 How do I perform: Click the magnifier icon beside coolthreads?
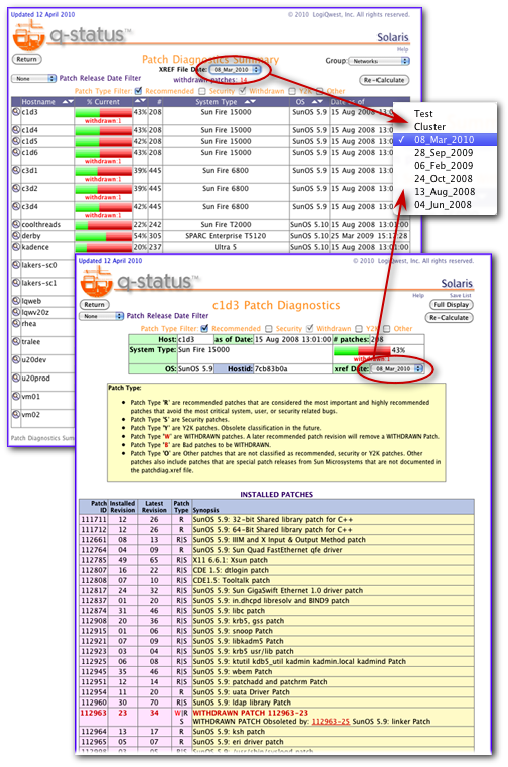(16, 224)
